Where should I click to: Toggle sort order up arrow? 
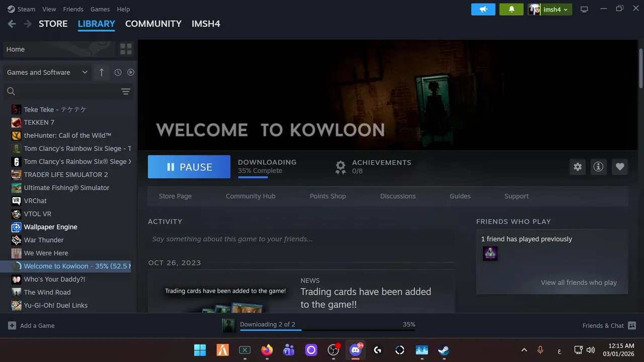point(101,72)
